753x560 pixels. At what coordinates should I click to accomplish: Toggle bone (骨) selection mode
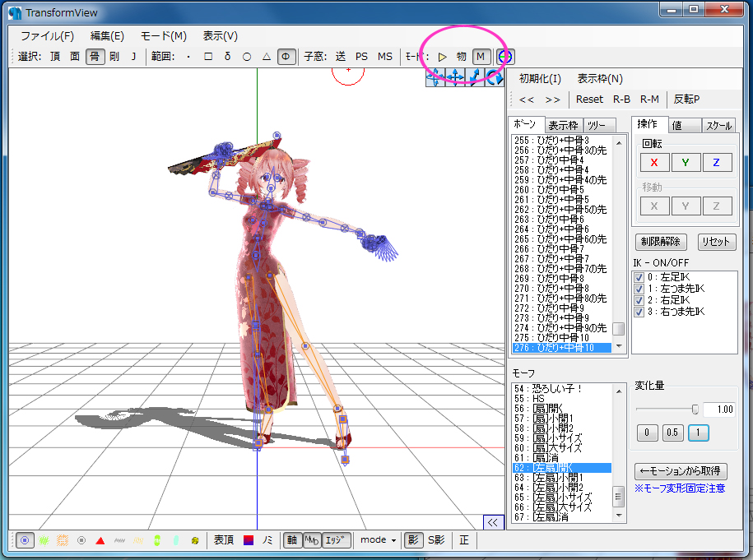(x=95, y=57)
